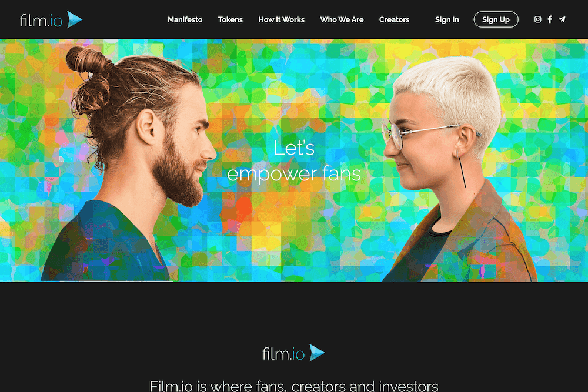The width and height of the screenshot is (588, 392).
Task: Click the Sign In link
Action: 447,19
